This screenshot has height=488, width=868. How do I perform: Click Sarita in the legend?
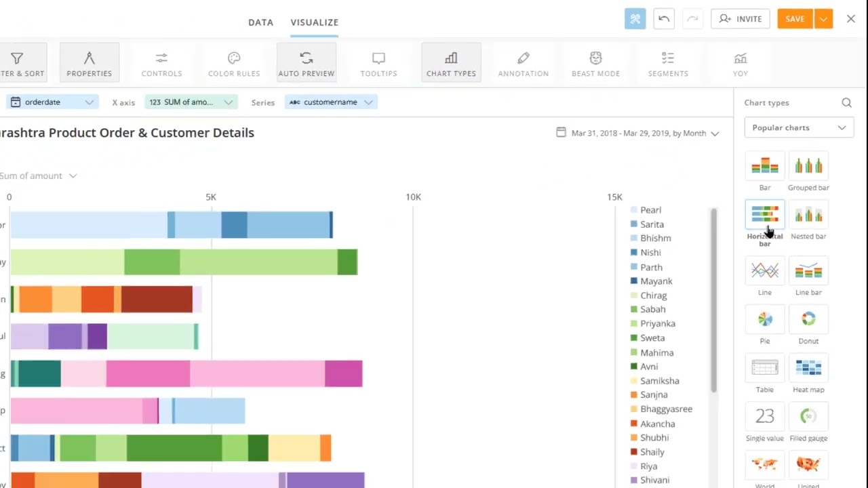click(652, 224)
